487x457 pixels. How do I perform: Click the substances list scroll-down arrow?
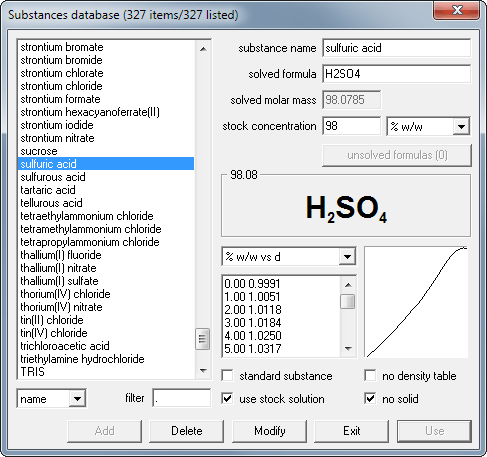point(203,370)
